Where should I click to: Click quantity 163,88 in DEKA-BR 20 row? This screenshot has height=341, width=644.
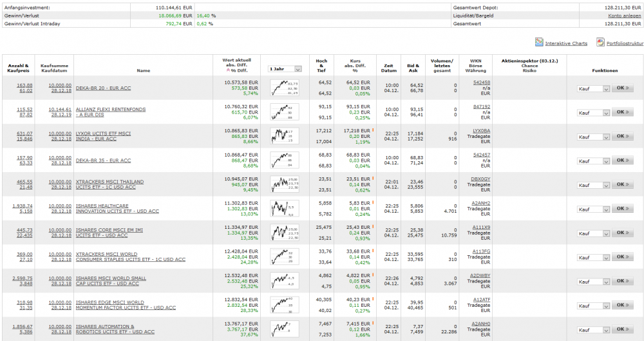24,85
